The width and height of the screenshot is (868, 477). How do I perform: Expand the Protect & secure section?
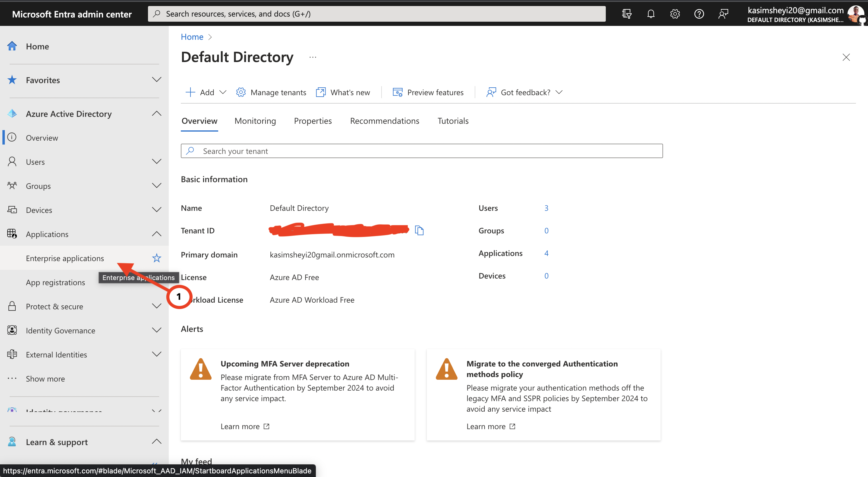(157, 306)
